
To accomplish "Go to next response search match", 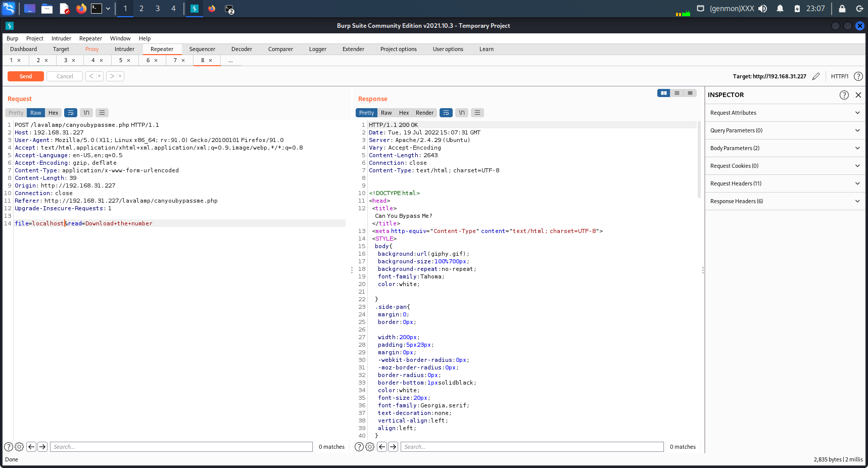I will click(x=393, y=447).
